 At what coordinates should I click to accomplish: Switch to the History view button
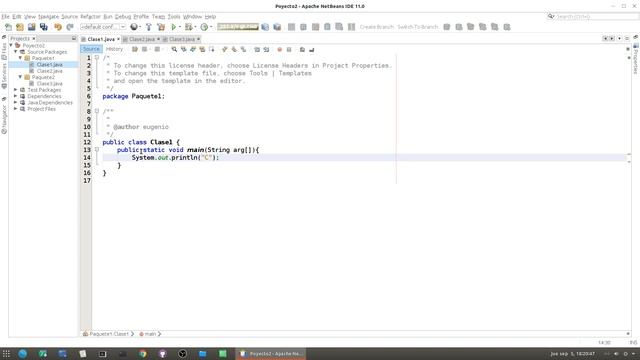pyautogui.click(x=114, y=49)
